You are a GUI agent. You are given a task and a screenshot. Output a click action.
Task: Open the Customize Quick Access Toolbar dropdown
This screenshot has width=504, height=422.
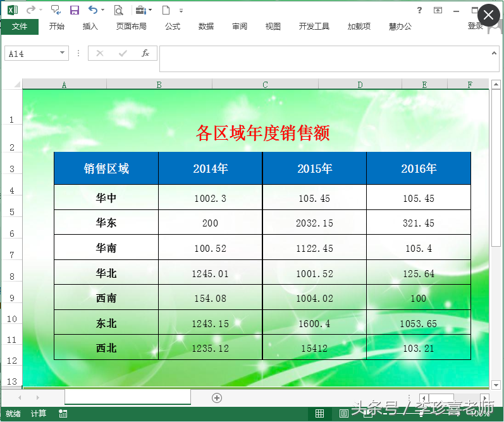(181, 11)
